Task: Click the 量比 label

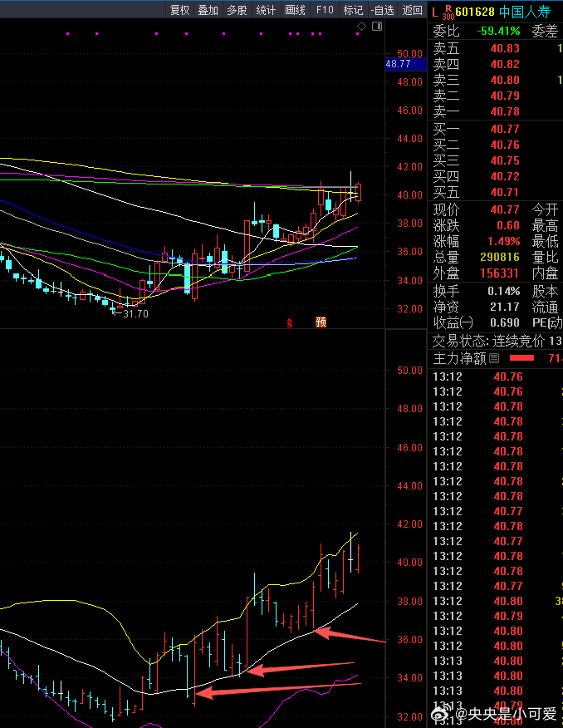Action: tap(545, 258)
